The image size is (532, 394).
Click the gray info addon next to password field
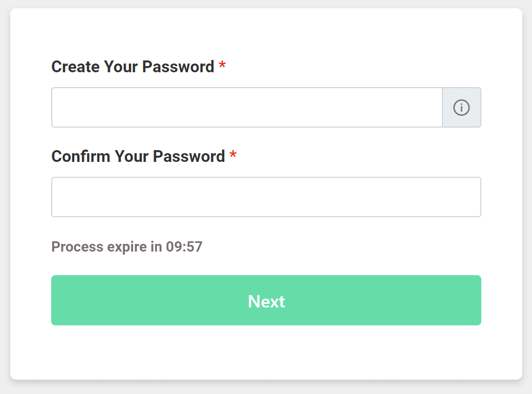461,108
